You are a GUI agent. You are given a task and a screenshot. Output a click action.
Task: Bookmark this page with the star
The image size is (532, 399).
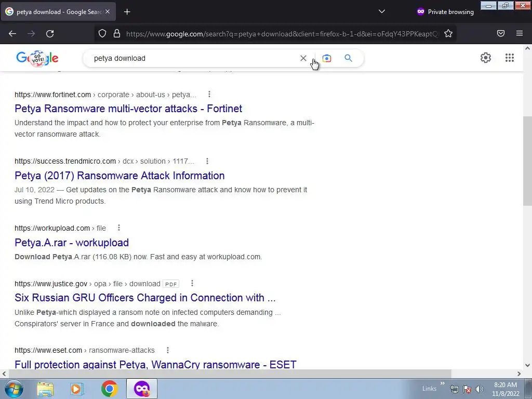click(448, 34)
